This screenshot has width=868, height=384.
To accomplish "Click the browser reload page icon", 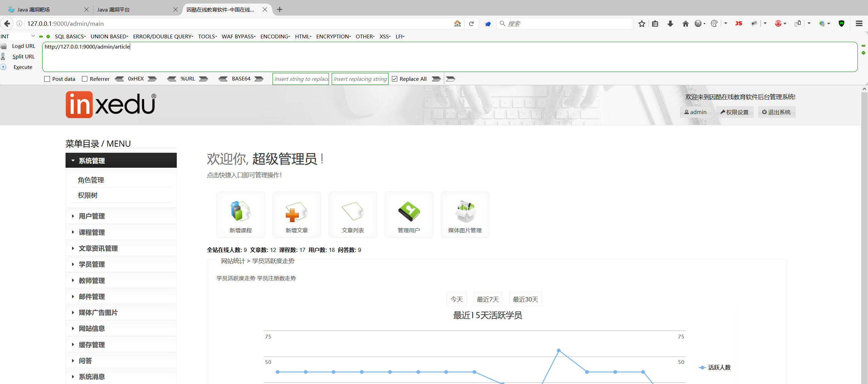I will (x=471, y=24).
